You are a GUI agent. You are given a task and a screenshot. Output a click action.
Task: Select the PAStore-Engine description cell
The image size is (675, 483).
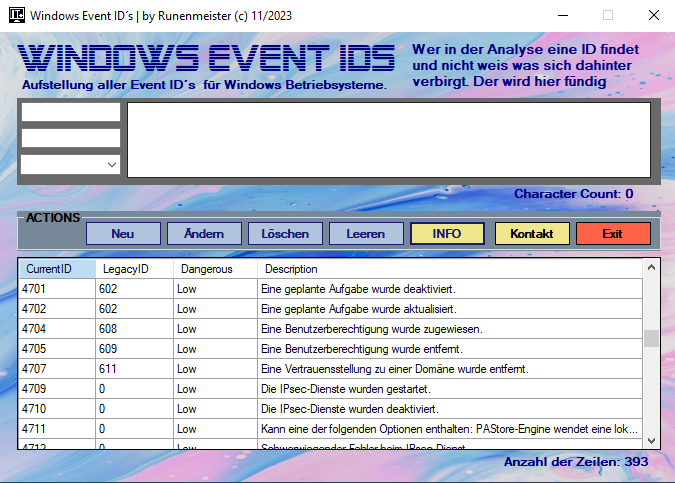coord(450,429)
